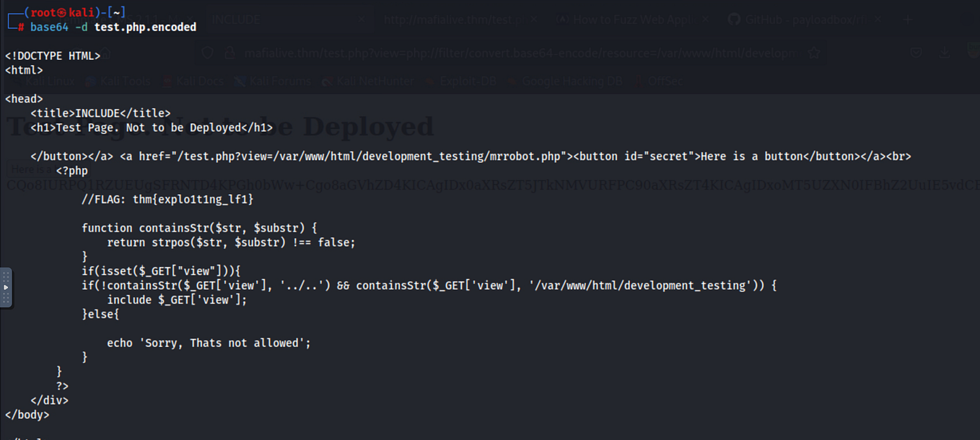Open the OffSec bookmark

pos(665,81)
